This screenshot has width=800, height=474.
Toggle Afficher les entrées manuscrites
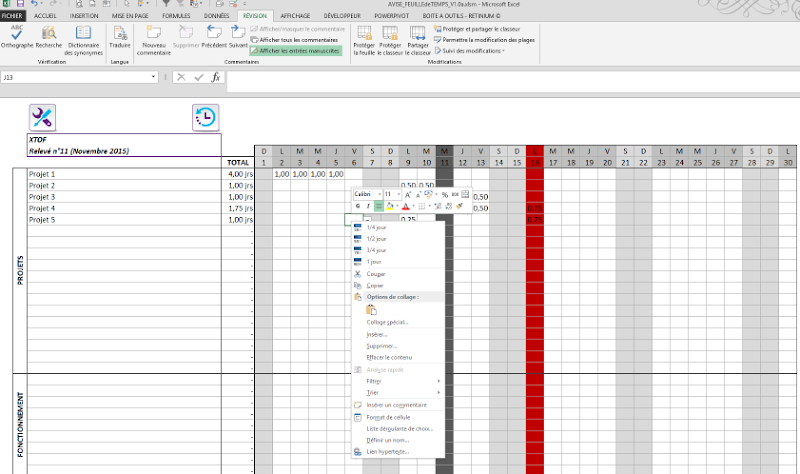299,50
